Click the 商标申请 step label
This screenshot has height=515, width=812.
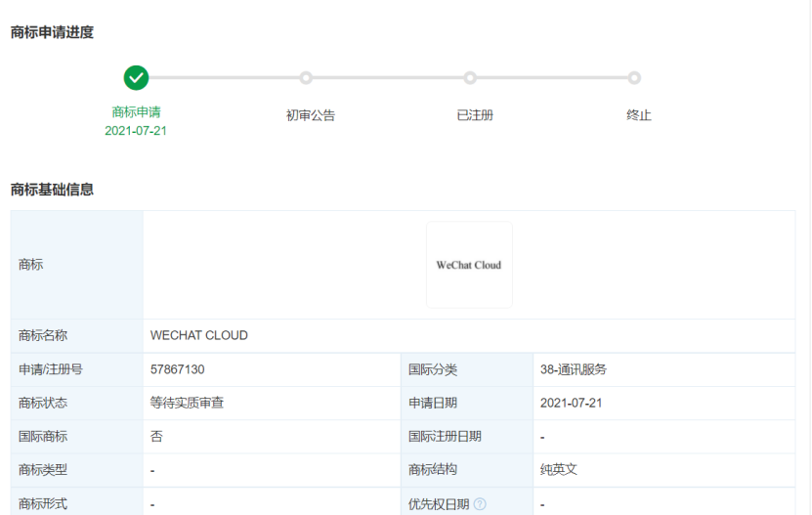pos(136,112)
